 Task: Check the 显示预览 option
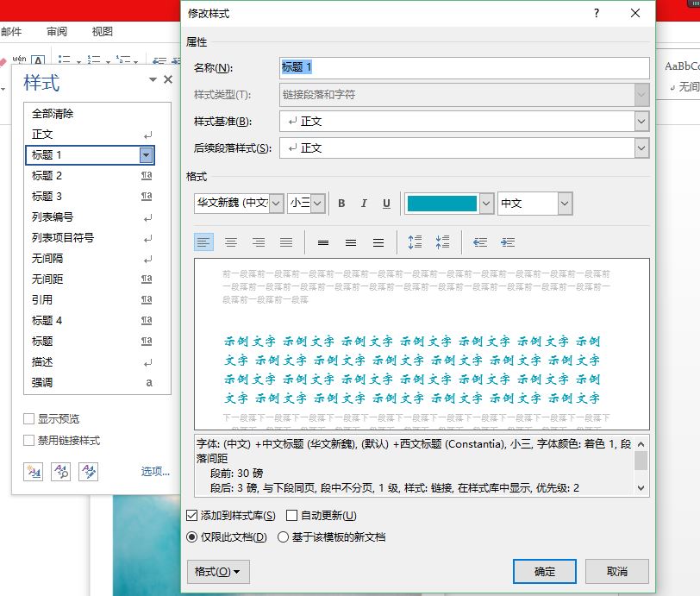pyautogui.click(x=29, y=418)
